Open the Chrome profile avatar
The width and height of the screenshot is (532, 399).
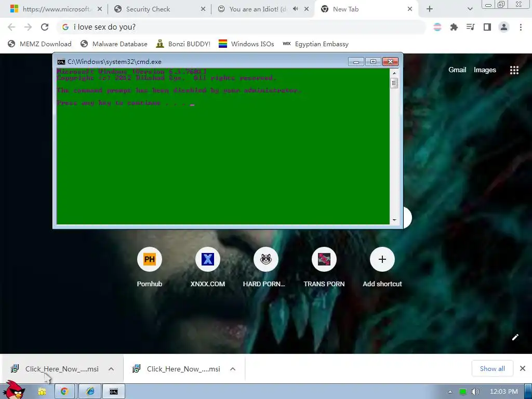(504, 27)
